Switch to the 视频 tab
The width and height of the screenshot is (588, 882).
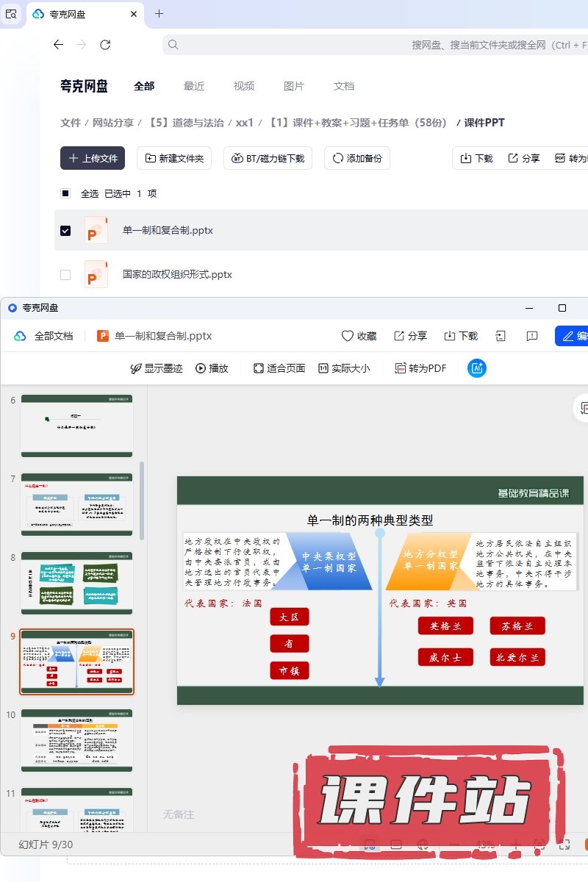tap(244, 86)
